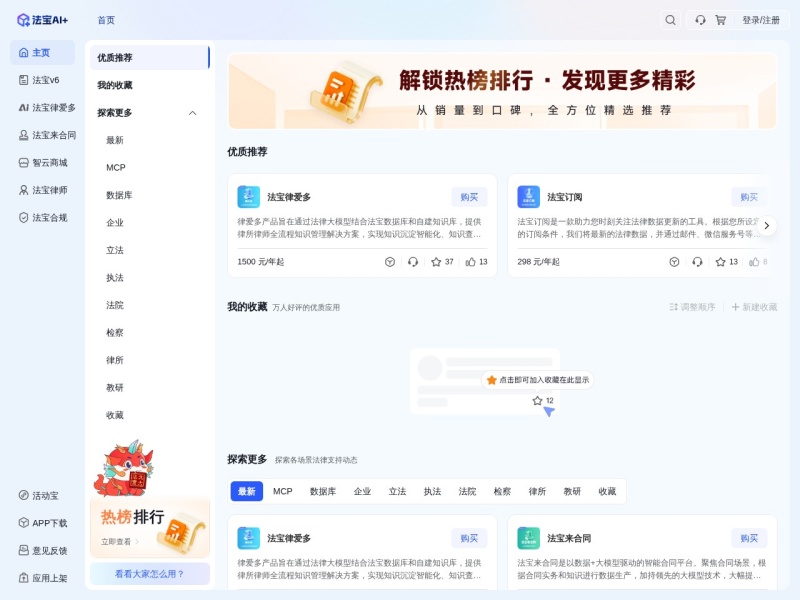Collapse the 探索更多 section chevron
This screenshot has height=600, width=800.
(192, 113)
